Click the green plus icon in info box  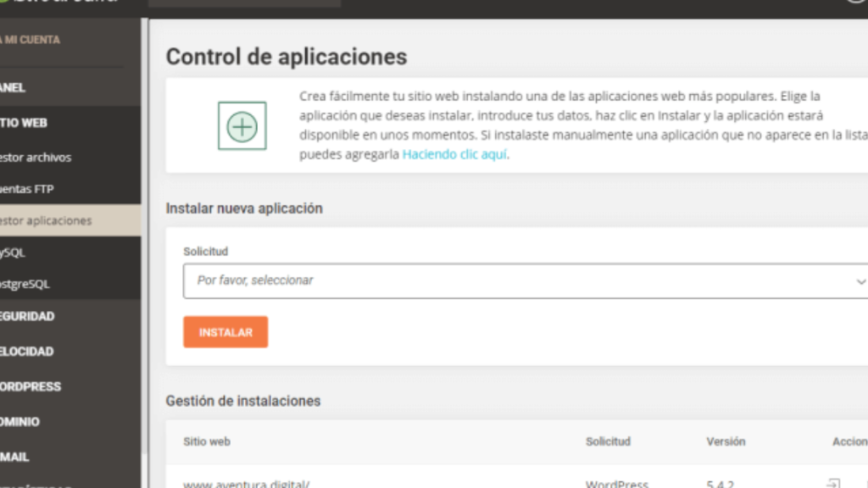coord(242,126)
